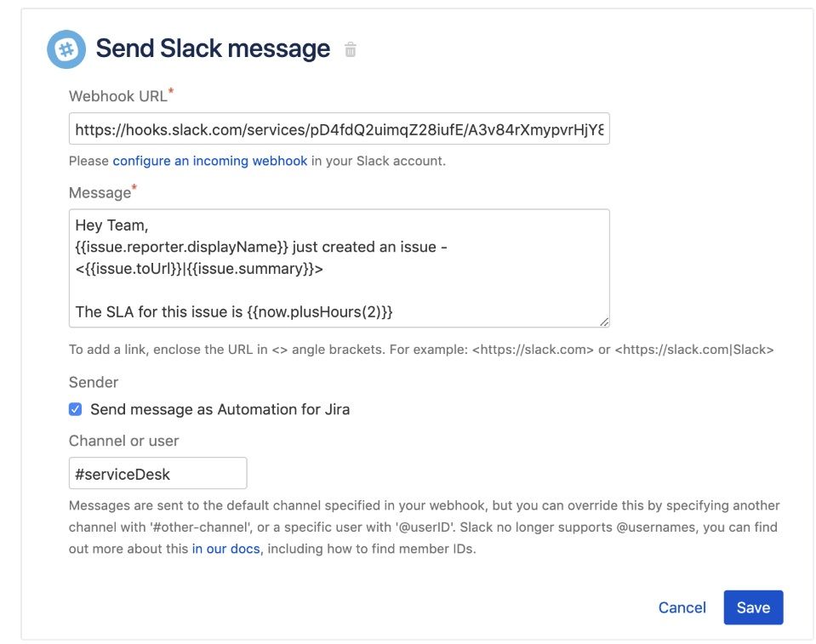This screenshot has width=816, height=644.
Task: Click the '{{issue.reporter.displayName}}' message line
Action: [x=261, y=247]
